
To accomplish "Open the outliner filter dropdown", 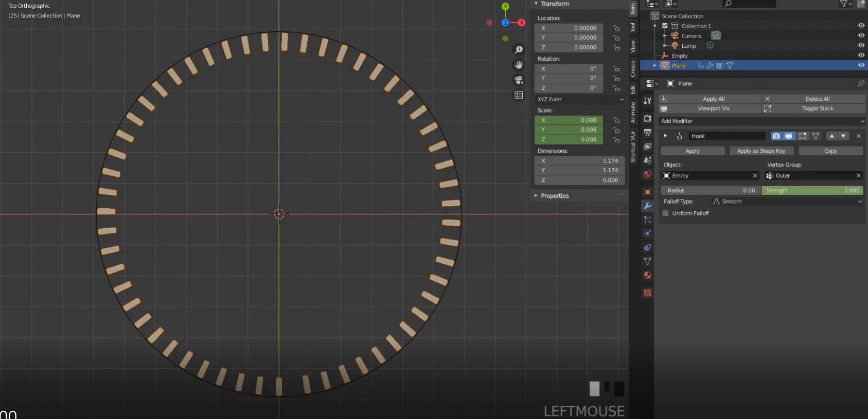I will pos(846,4).
